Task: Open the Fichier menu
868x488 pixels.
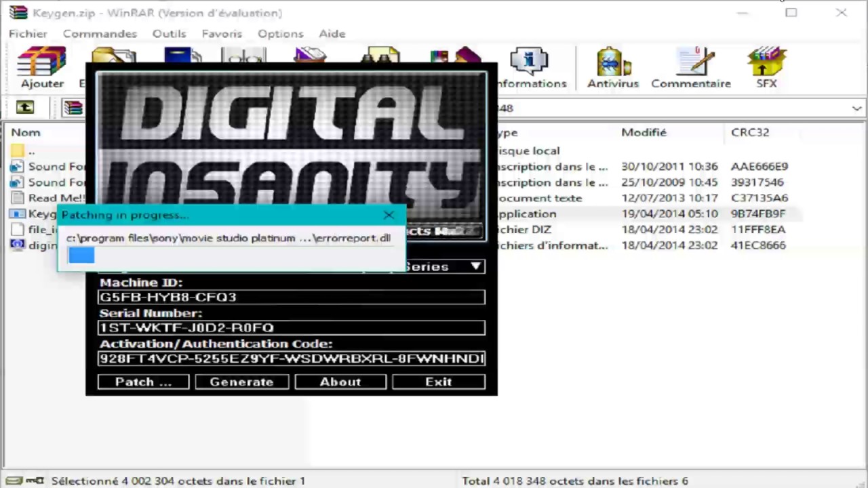Action: coord(28,33)
